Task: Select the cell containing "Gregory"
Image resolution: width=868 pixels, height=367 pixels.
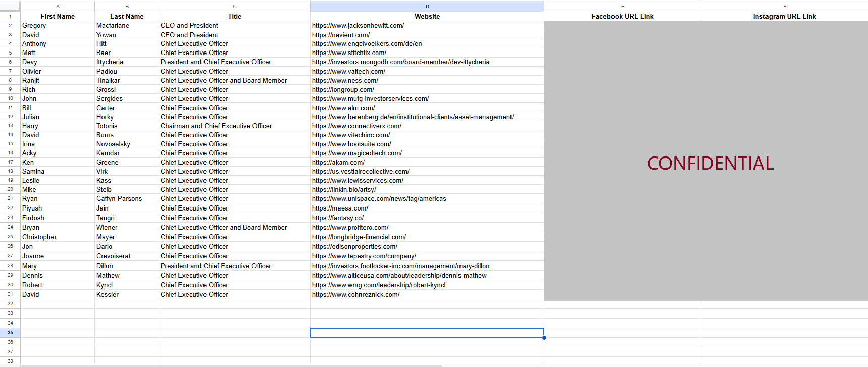Action: click(x=58, y=25)
